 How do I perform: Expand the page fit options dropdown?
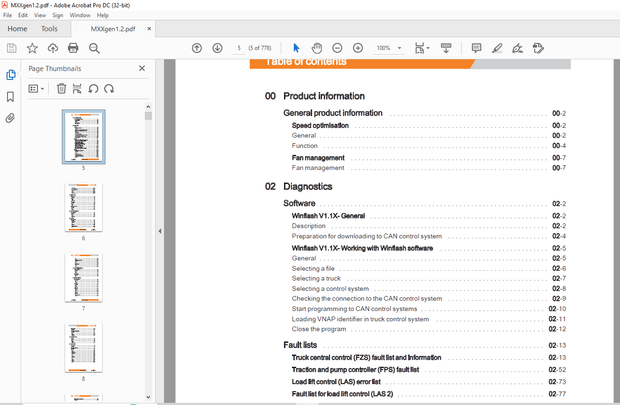(429, 48)
